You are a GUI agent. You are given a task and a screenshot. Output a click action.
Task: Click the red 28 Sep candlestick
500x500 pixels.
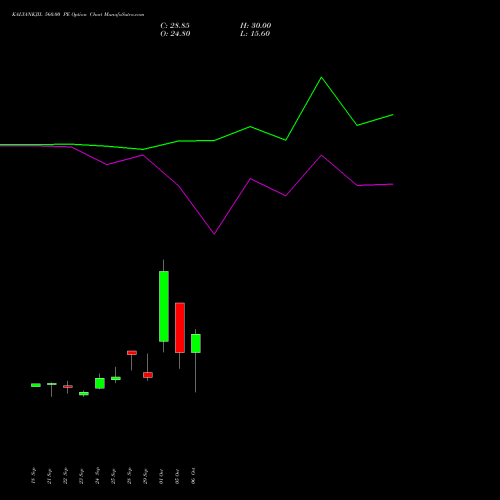(132, 353)
